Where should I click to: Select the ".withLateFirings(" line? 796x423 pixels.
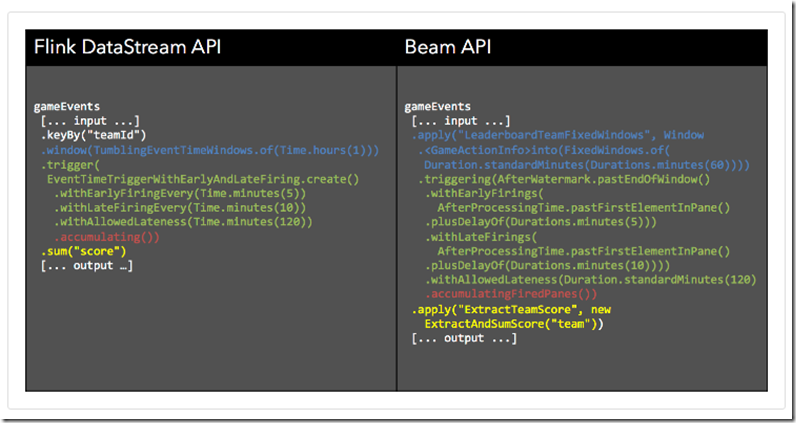[481, 237]
